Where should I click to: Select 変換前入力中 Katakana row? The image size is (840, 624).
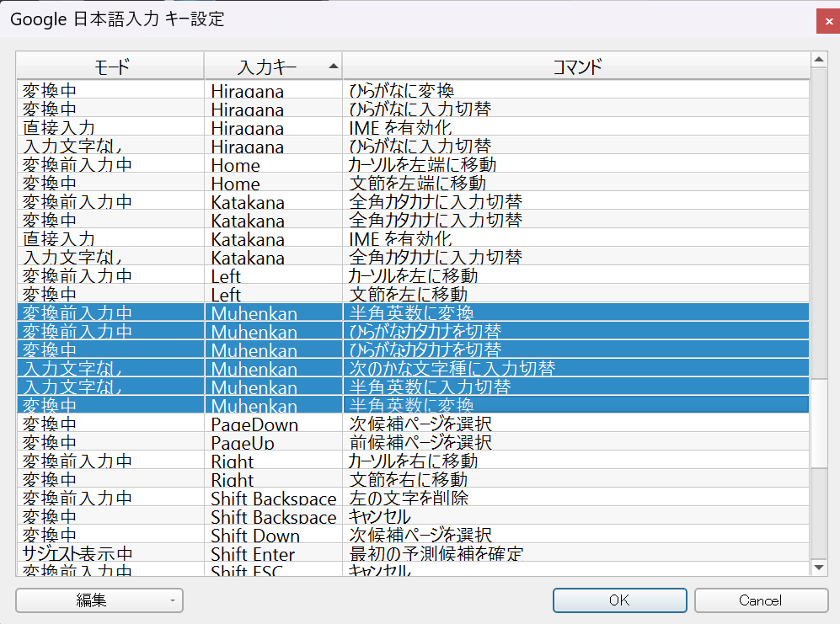[413, 201]
